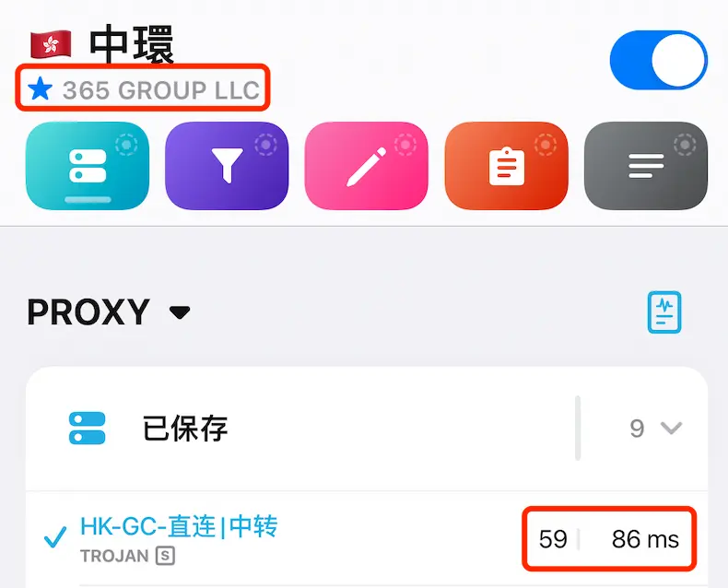This screenshot has height=588, width=728.
Task: Click the server icon beside 已保存
Action: (88, 429)
